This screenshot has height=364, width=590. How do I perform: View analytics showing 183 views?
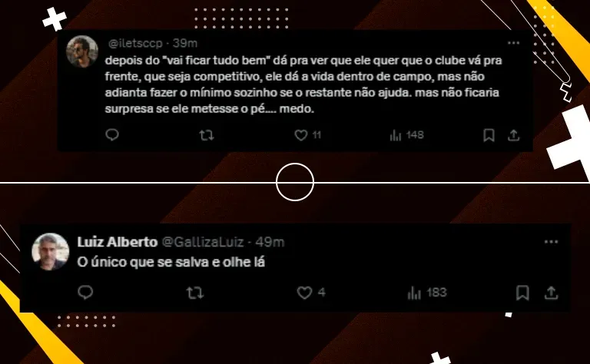pyautogui.click(x=427, y=293)
